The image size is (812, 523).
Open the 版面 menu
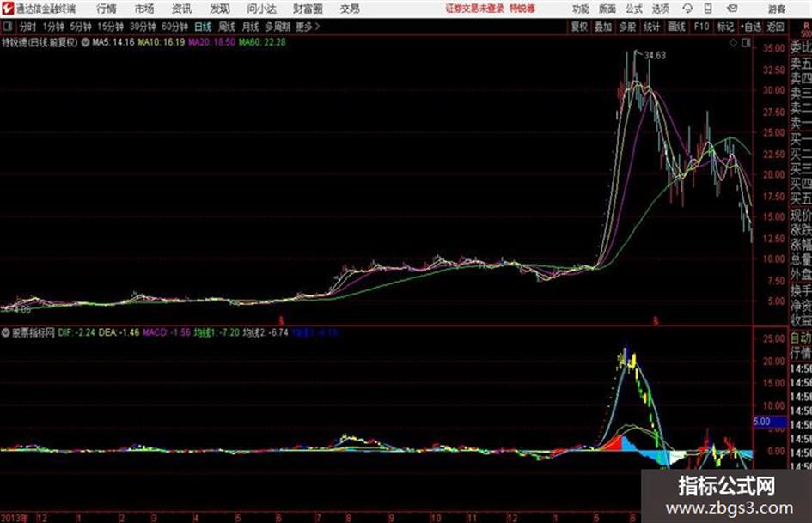pos(607,9)
